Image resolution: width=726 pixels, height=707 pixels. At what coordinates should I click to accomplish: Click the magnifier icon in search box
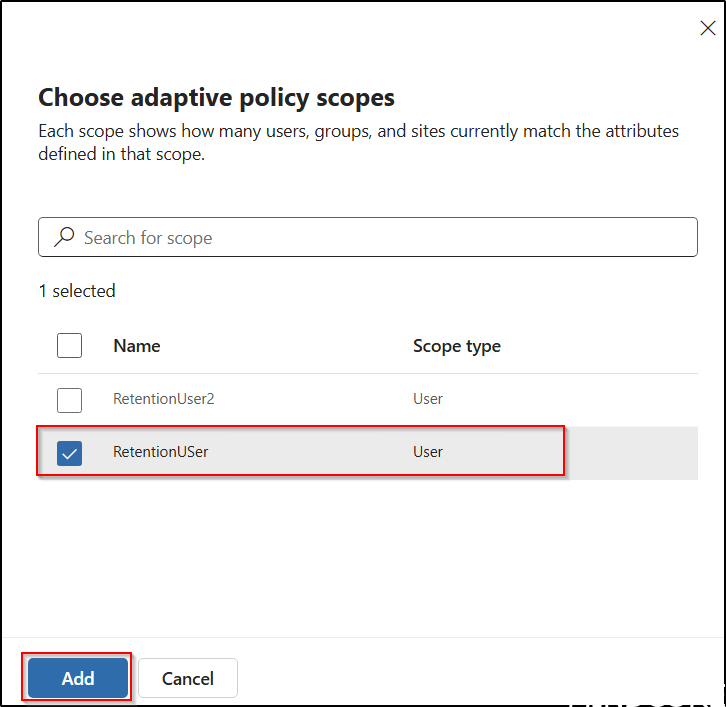pos(64,237)
